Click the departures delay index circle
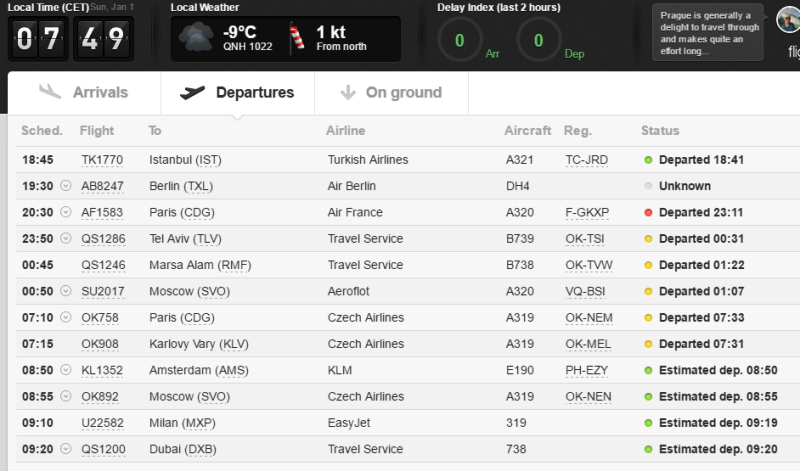This screenshot has height=471, width=800. [539, 40]
